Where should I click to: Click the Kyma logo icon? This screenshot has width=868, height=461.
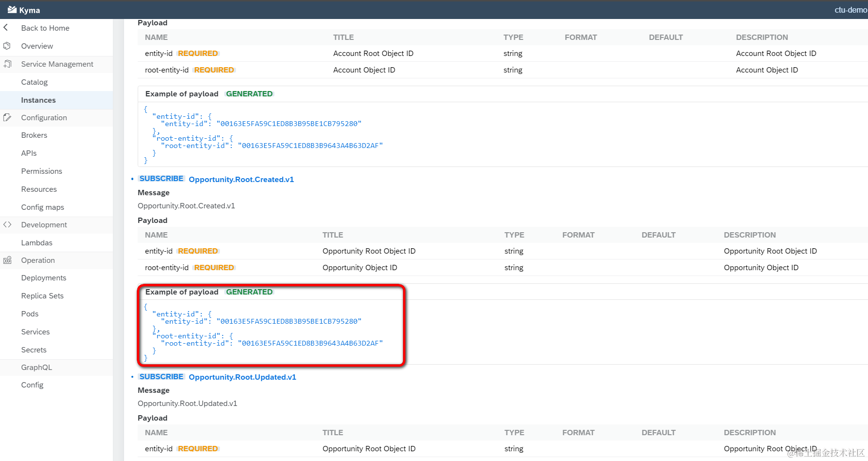pos(12,10)
